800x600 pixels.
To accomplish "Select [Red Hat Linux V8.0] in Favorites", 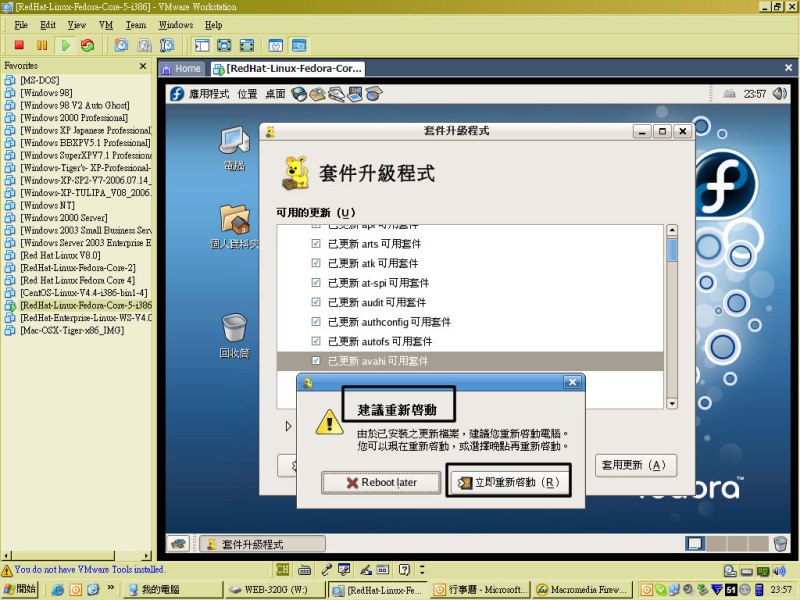I will 60,255.
